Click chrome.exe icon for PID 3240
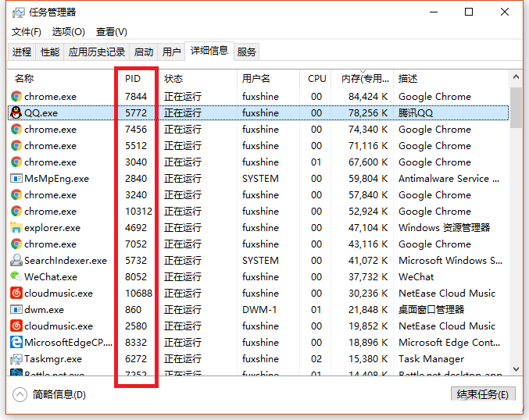The image size is (529, 420). point(16,195)
